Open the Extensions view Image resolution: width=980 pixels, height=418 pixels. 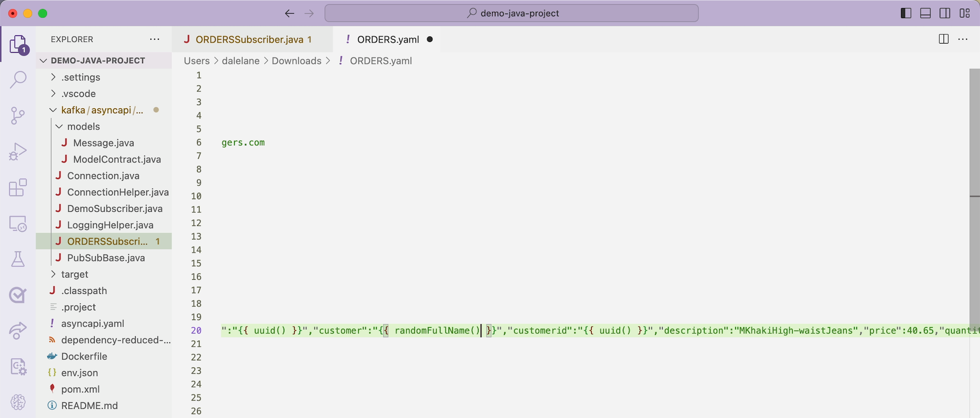coord(18,188)
